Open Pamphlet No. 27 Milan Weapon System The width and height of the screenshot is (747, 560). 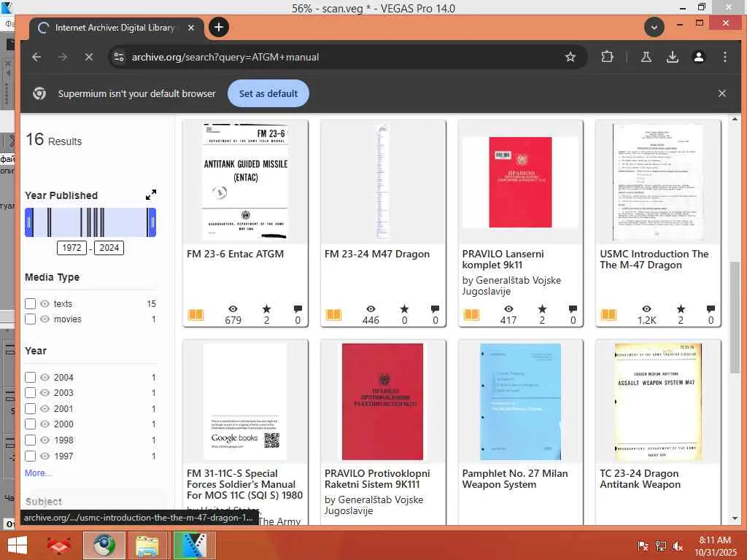pyautogui.click(x=515, y=478)
